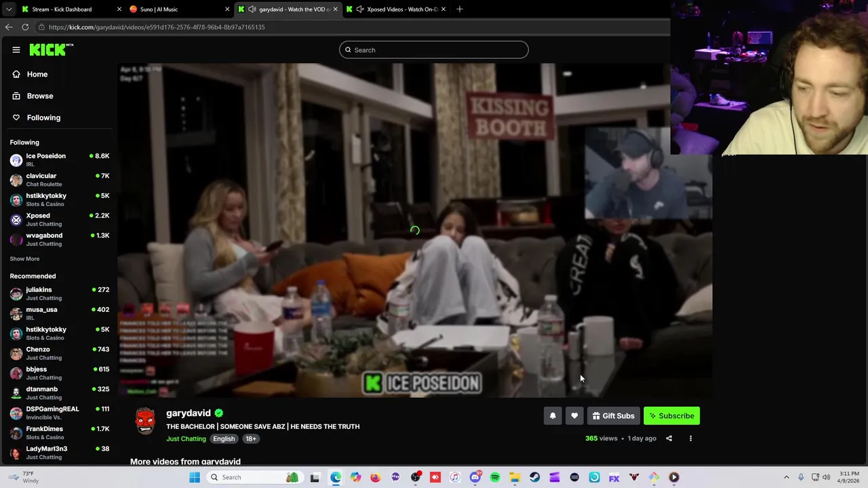Open musa_usa channel from Recommended
868x488 pixels.
coord(60,313)
